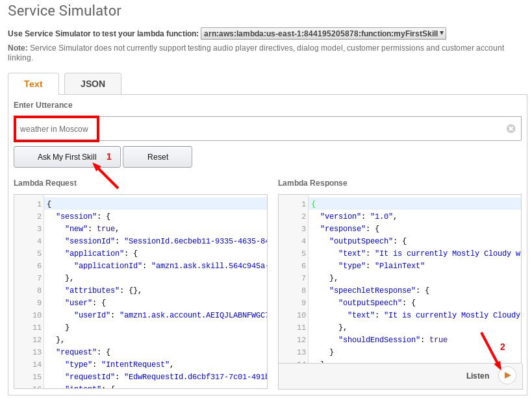Click the "response": { line in Lambda Response
The image size is (532, 400).
[x=349, y=229]
